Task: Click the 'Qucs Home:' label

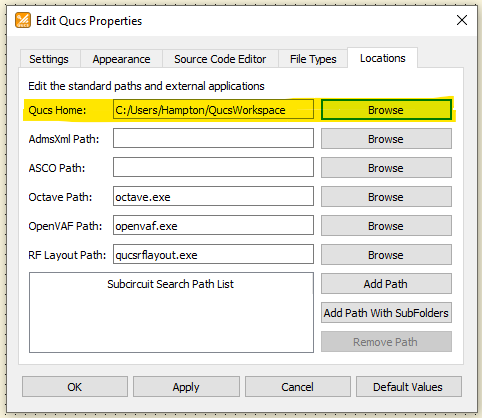Action: coord(57,110)
